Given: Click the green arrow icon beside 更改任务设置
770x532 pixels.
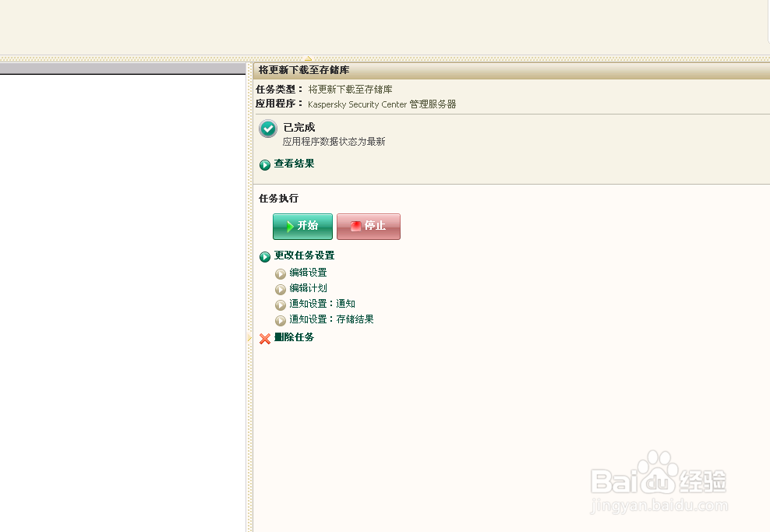Looking at the screenshot, I should pyautogui.click(x=265, y=257).
